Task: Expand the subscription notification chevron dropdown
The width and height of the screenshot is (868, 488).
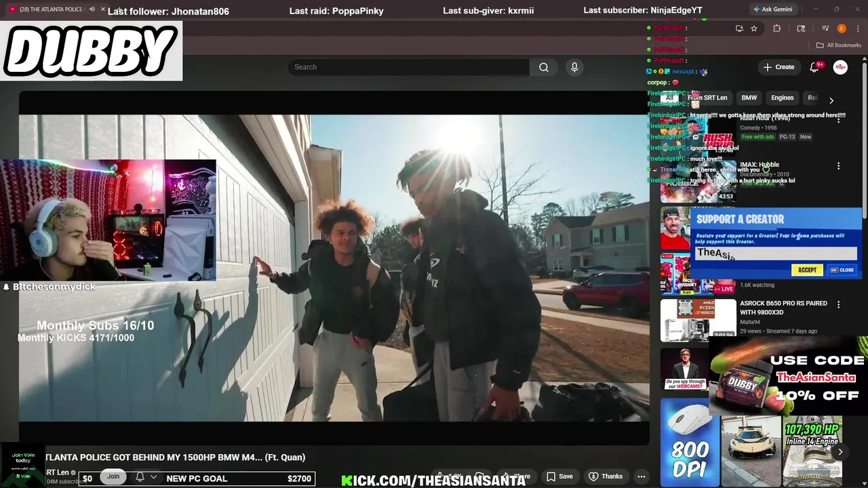Action: click(153, 477)
